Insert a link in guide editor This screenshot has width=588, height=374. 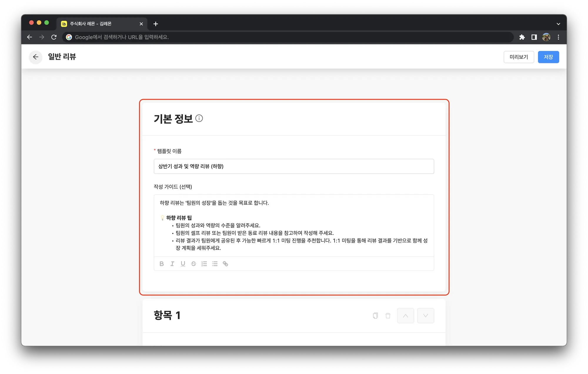[225, 264]
